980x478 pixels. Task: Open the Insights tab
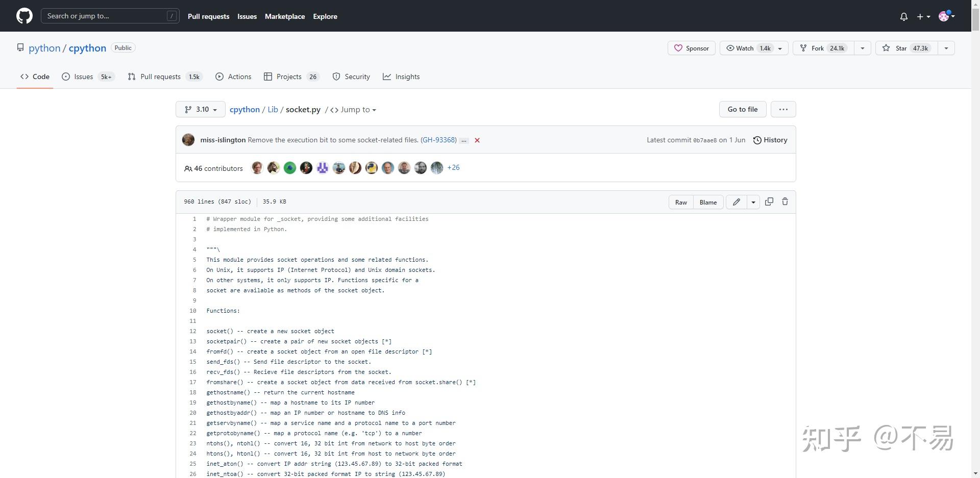click(401, 77)
